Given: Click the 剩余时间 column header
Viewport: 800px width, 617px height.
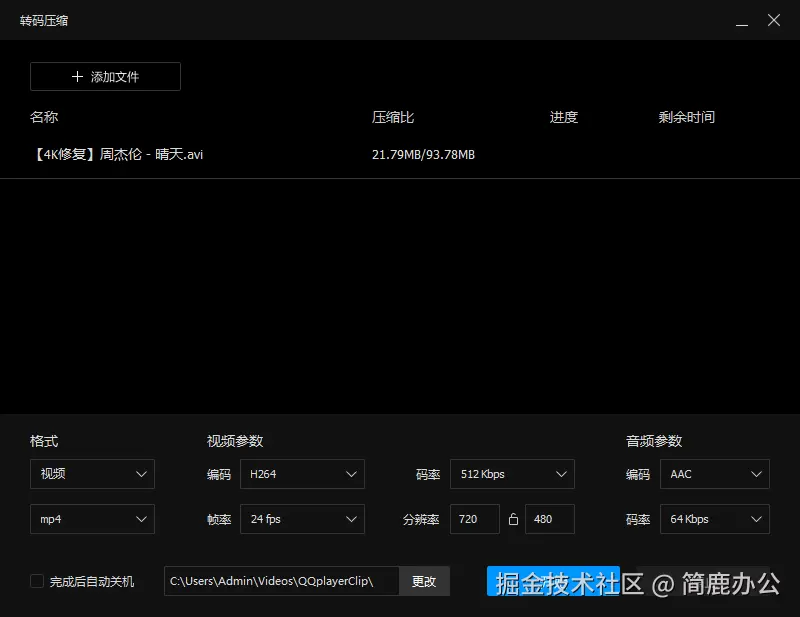Looking at the screenshot, I should point(686,117).
